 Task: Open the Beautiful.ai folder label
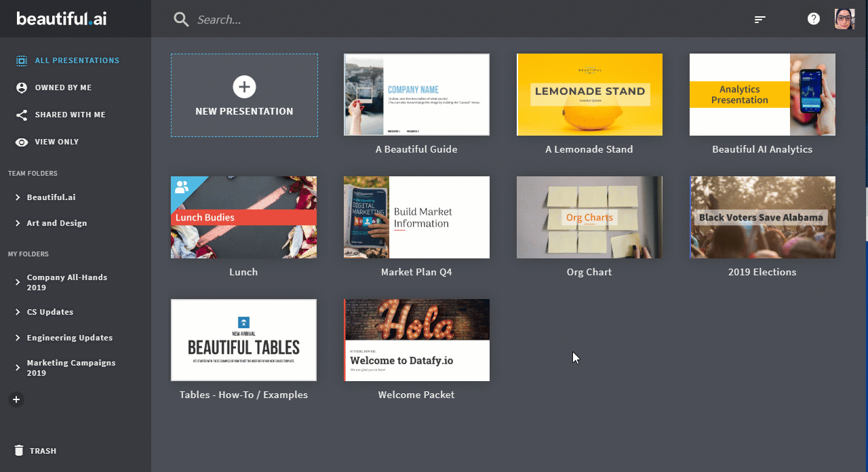point(51,197)
